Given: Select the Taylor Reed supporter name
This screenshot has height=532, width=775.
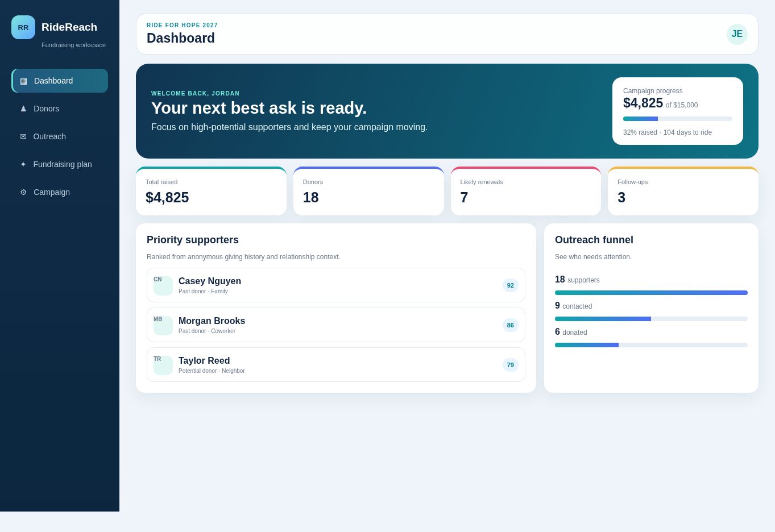Looking at the screenshot, I should (x=204, y=361).
